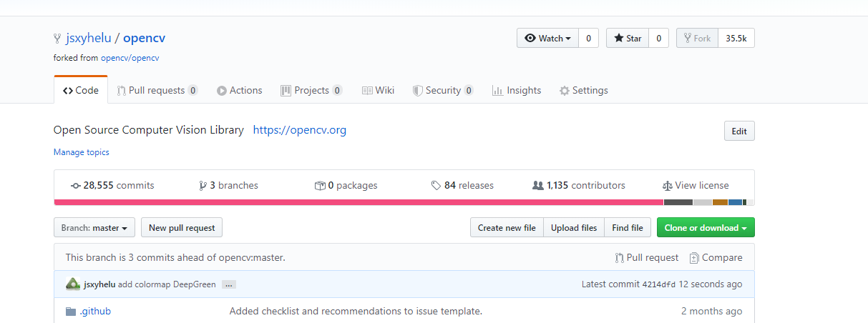Click the pink language bar segment

point(358,202)
